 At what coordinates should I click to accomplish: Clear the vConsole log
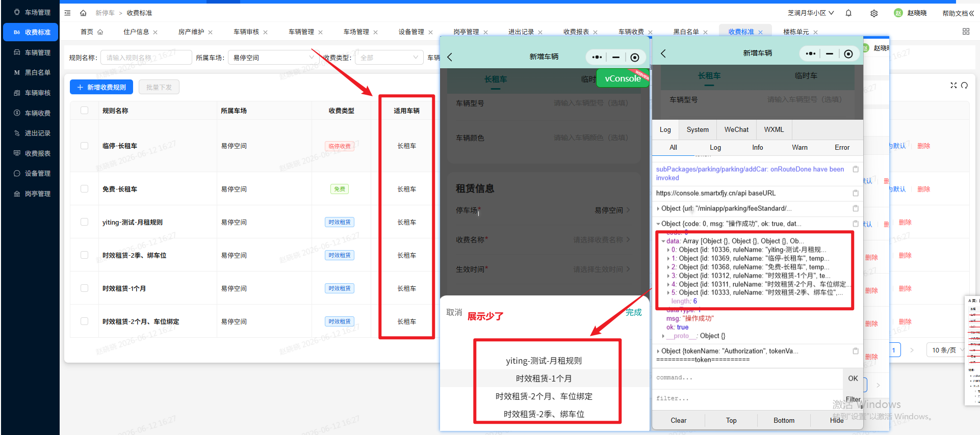coord(678,420)
